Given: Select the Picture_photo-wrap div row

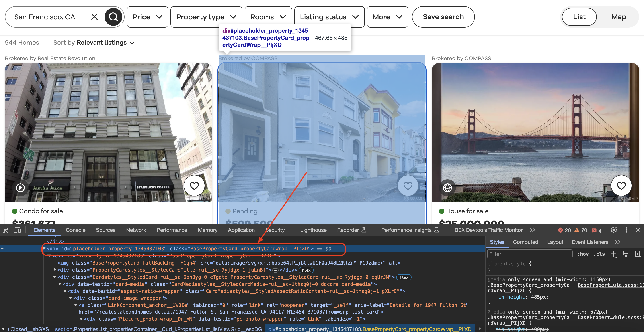Looking at the screenshot, I should pos(224,319).
